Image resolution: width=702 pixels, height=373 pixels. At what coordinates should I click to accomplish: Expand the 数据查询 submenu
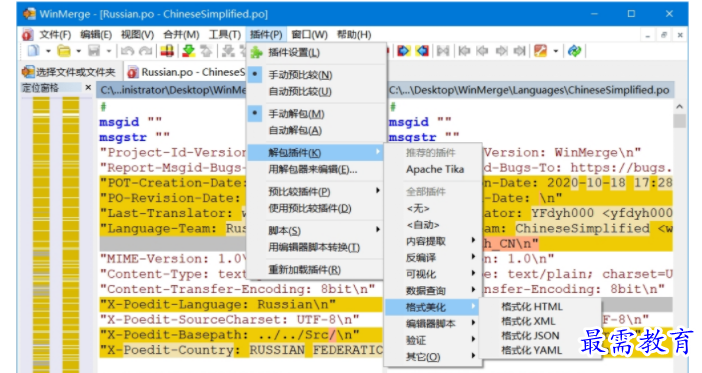click(x=433, y=291)
